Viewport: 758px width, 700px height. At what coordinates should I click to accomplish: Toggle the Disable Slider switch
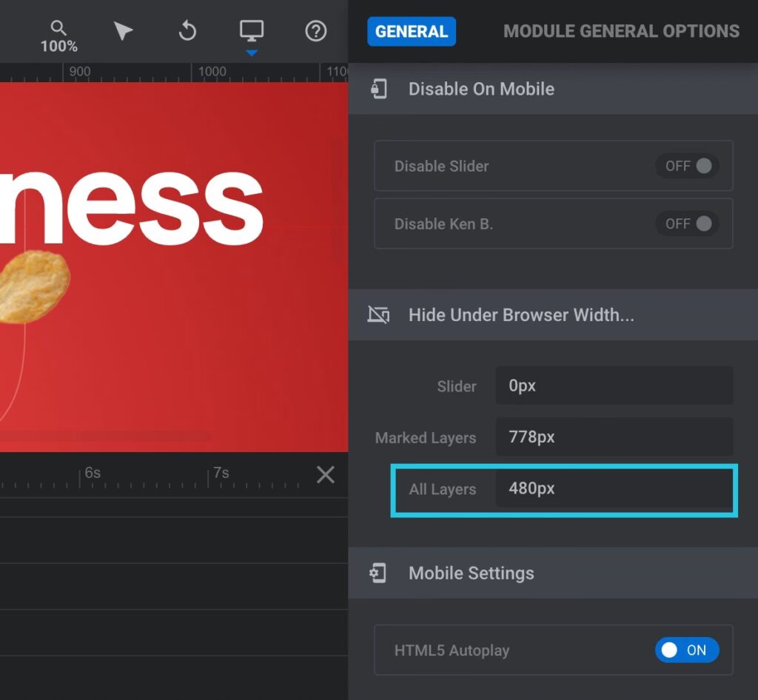(x=687, y=166)
